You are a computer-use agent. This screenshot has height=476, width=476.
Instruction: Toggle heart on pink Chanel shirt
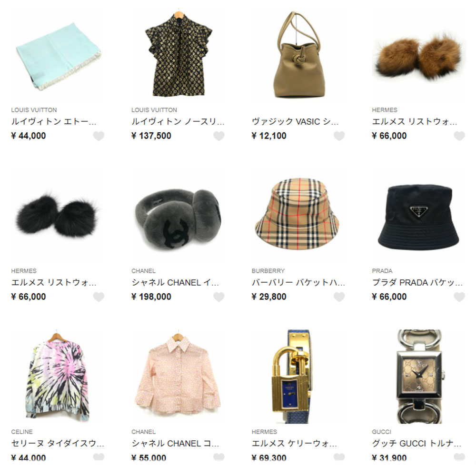219,457
